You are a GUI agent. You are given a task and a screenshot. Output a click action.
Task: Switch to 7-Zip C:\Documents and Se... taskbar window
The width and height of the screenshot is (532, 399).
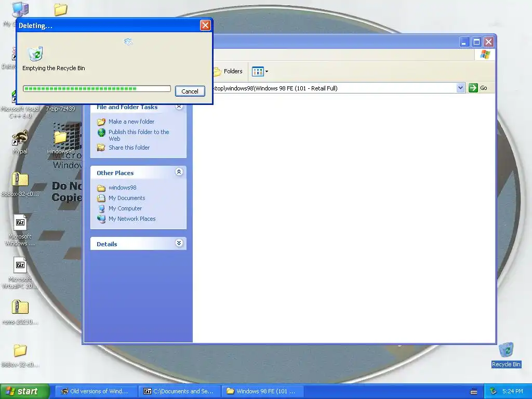coord(179,391)
